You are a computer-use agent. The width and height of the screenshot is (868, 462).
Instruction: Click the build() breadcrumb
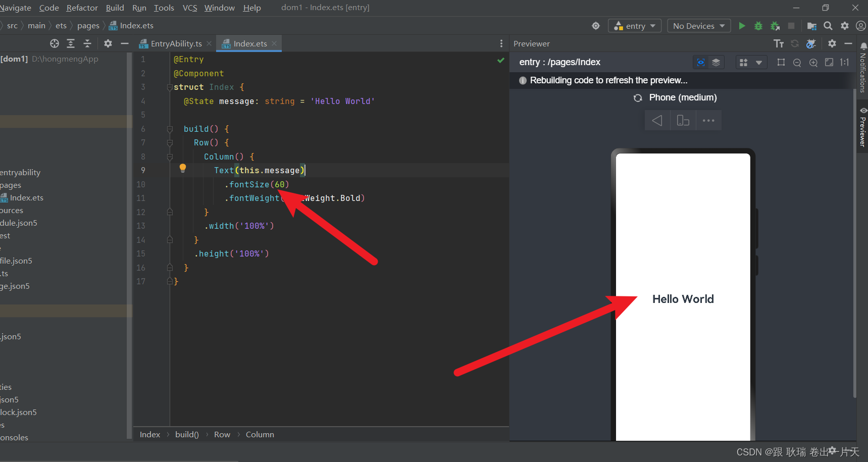point(187,435)
